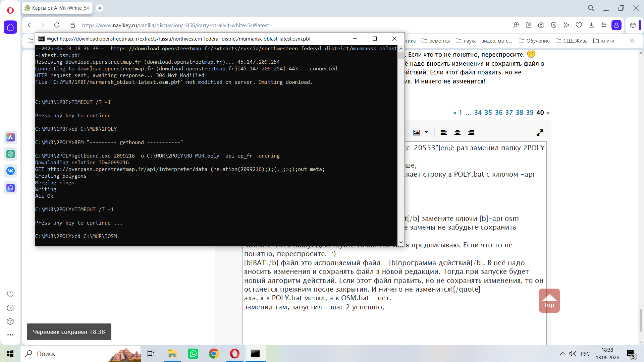The width and height of the screenshot is (644, 362).
Task: Open the наука - видео bookmarks folder
Action: (484, 41)
